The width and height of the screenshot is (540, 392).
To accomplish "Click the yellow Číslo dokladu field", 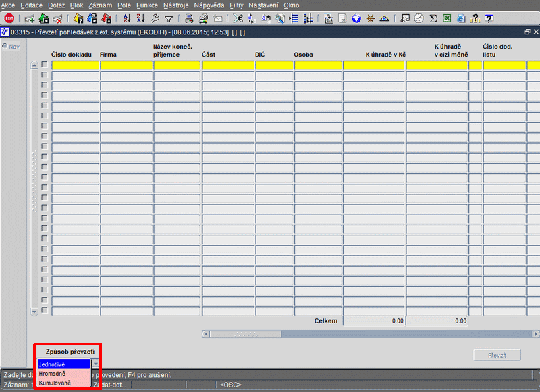I will [76, 65].
